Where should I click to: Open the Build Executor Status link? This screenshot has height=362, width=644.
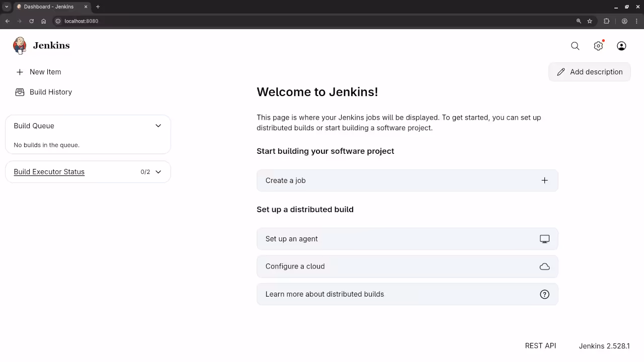[49, 172]
